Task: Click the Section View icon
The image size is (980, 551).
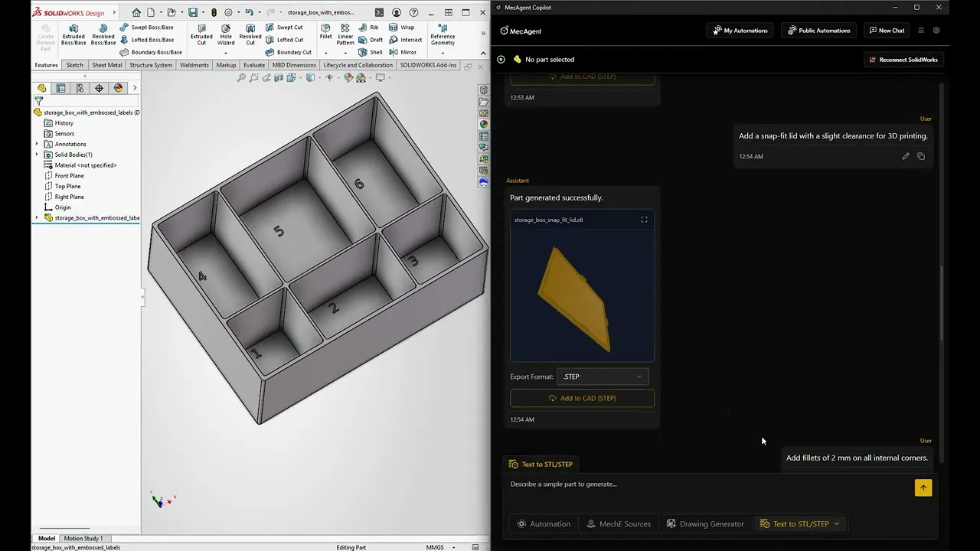Action: (x=279, y=77)
